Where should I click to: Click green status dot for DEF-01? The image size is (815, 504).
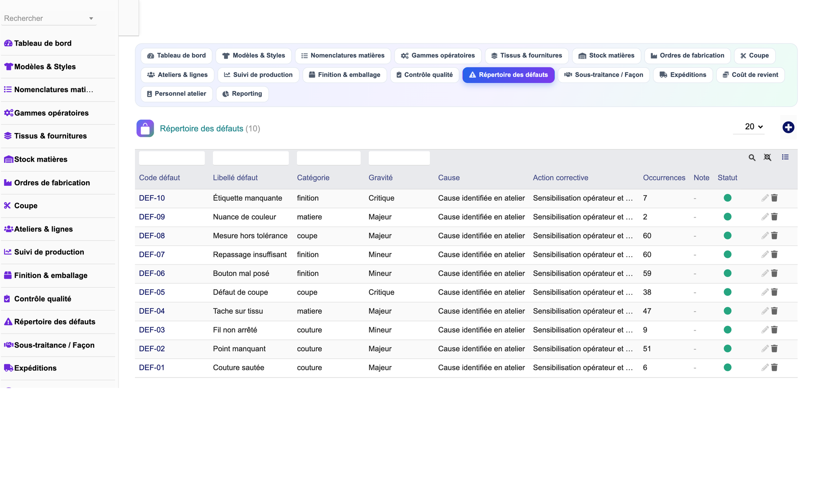[x=727, y=368]
